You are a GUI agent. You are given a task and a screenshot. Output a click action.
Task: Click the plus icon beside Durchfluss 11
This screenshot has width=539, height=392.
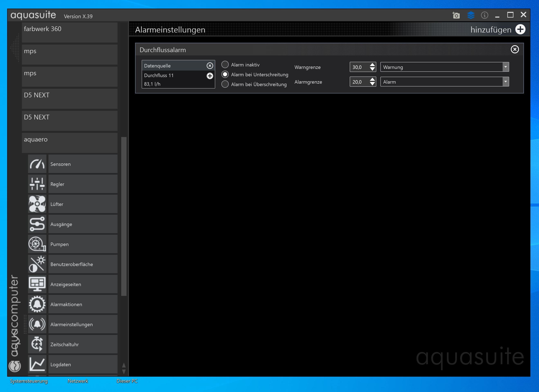210,76
